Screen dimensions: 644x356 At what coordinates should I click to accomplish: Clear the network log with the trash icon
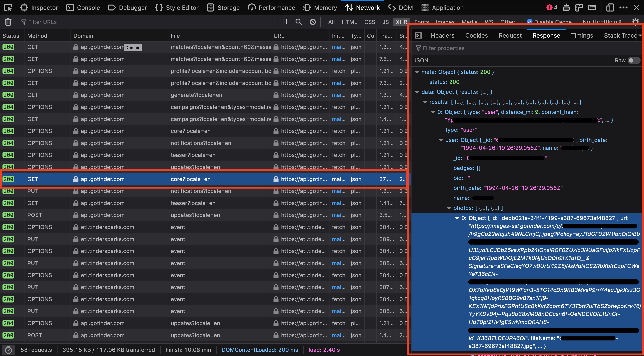8,22
